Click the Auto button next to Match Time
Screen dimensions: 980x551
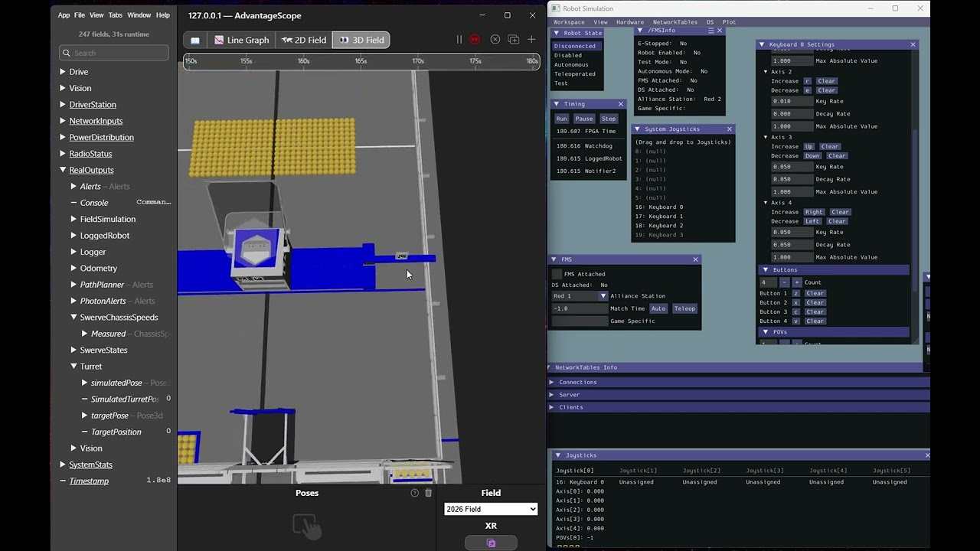coord(659,308)
